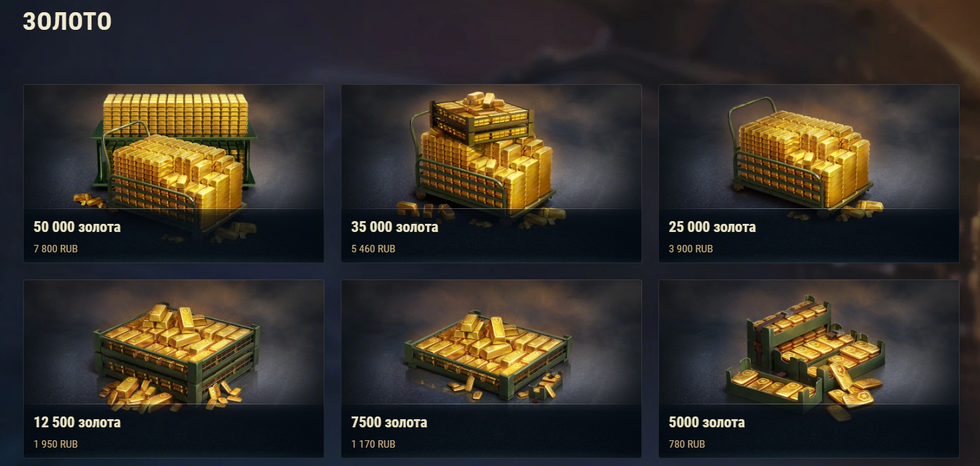Click the '50 000 золота' title
The height and width of the screenshot is (466, 980).
[77, 227]
